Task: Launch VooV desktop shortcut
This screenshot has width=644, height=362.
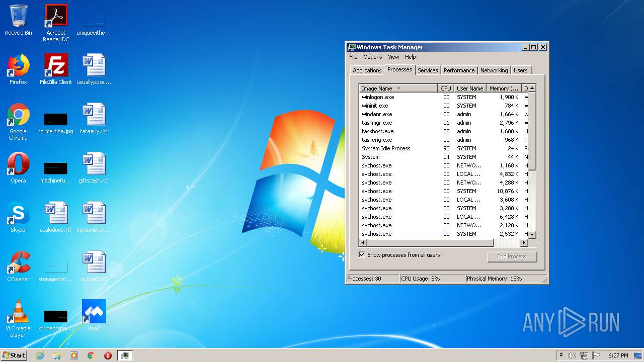Action: (94, 316)
